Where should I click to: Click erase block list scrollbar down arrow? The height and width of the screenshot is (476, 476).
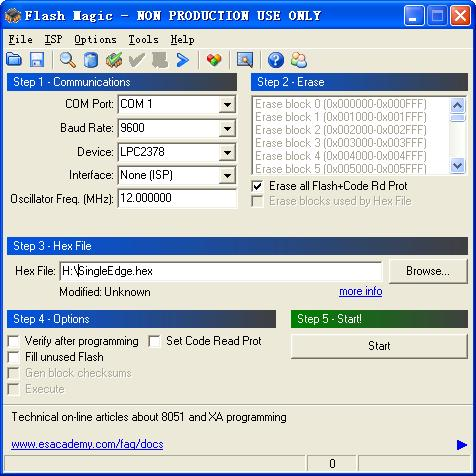[457, 166]
